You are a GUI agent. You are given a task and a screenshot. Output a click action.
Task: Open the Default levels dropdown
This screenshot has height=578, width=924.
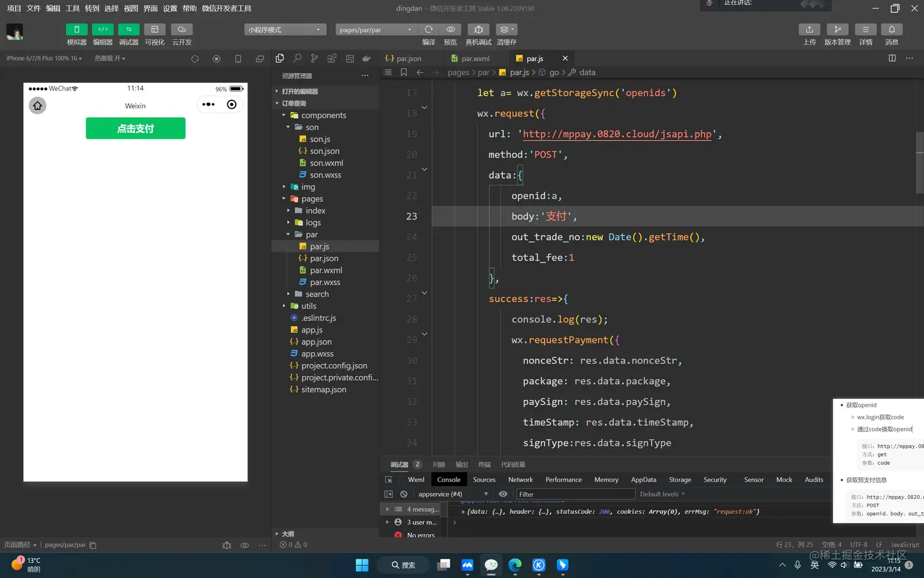tap(662, 494)
